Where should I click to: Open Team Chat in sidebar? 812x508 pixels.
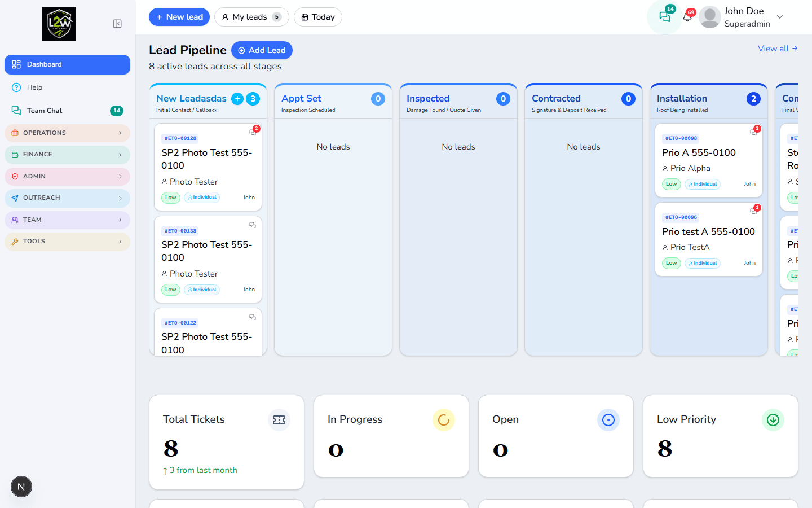click(67, 111)
